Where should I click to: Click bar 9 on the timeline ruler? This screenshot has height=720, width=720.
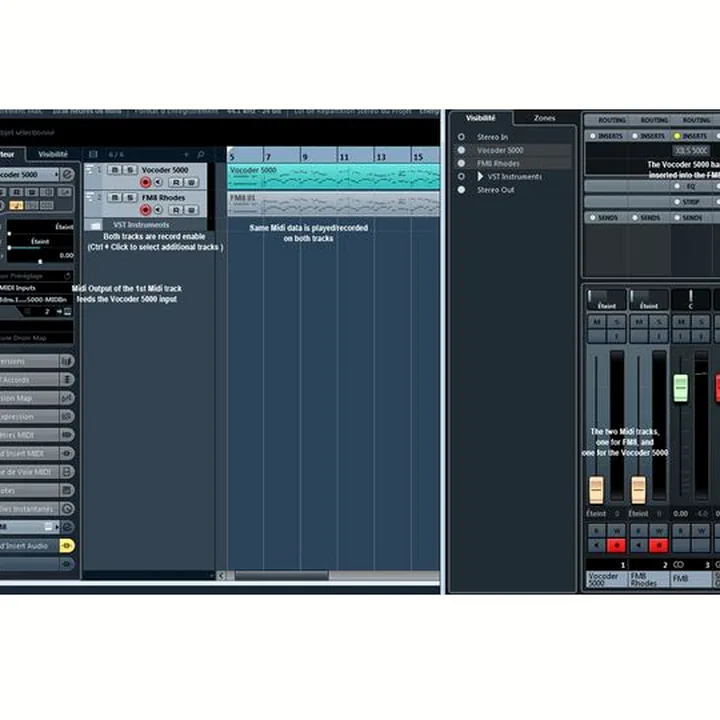click(305, 157)
